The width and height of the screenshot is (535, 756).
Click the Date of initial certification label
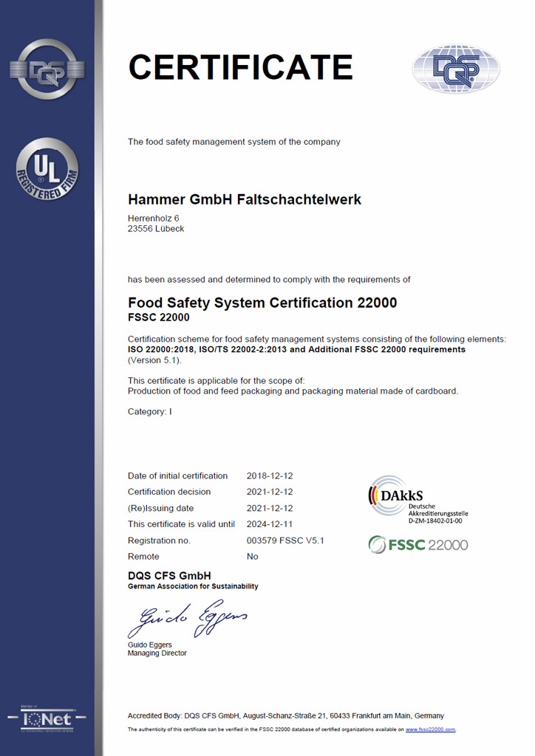point(177,476)
